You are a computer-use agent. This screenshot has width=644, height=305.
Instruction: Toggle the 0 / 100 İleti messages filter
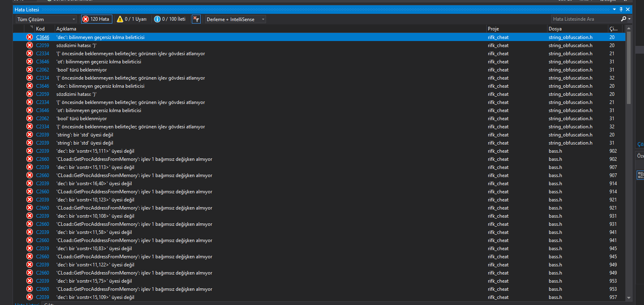tap(170, 19)
